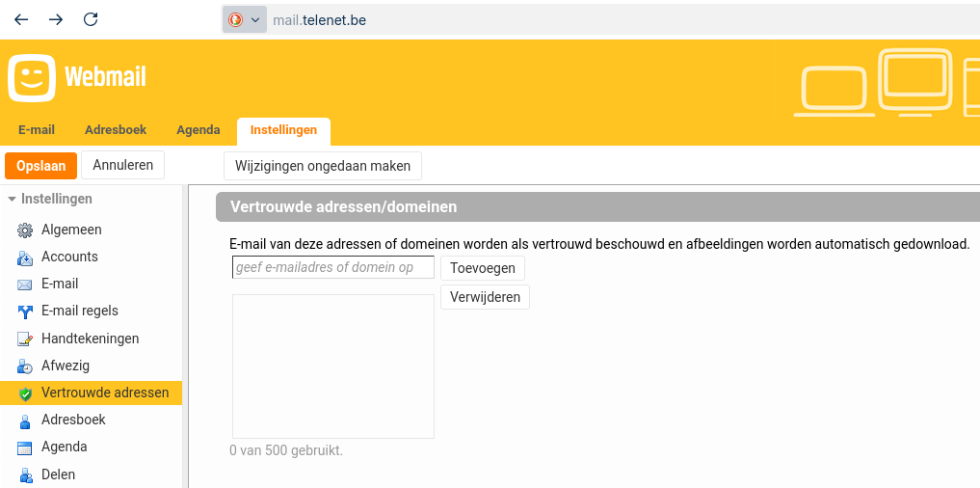Go forward with the browser forward arrow
The image size is (980, 488).
coord(56,19)
